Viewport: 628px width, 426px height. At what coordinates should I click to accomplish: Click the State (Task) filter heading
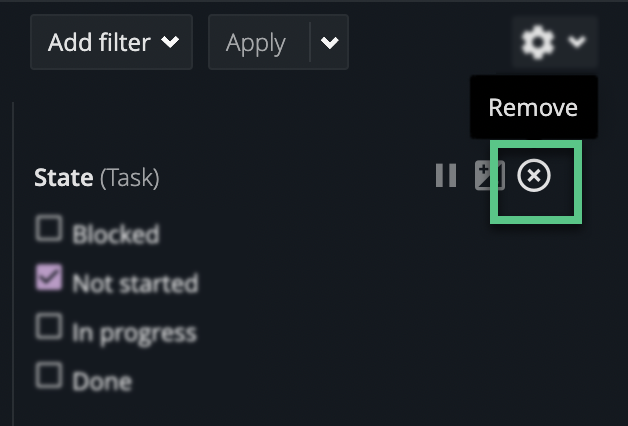[x=65, y=178]
